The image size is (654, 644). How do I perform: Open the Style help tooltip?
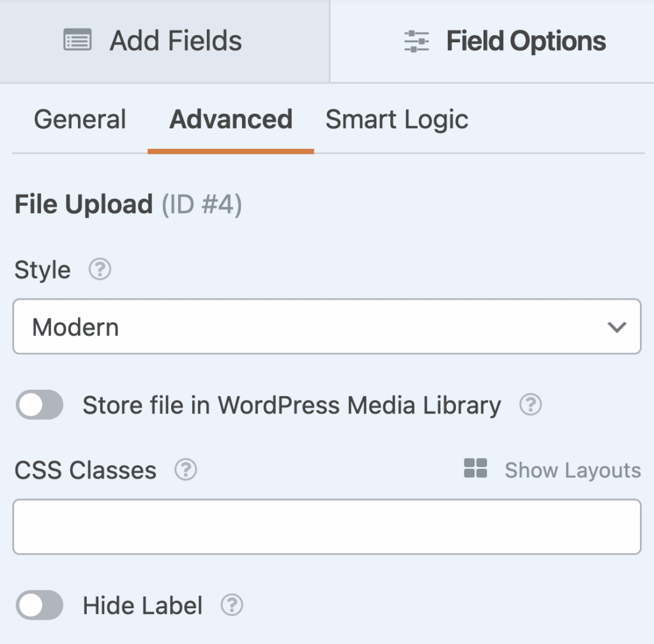point(99,270)
